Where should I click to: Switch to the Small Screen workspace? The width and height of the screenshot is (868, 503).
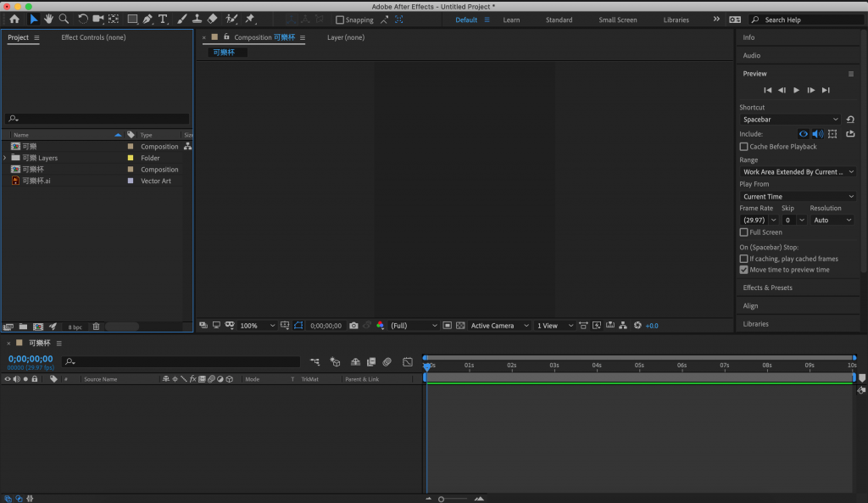(x=617, y=20)
